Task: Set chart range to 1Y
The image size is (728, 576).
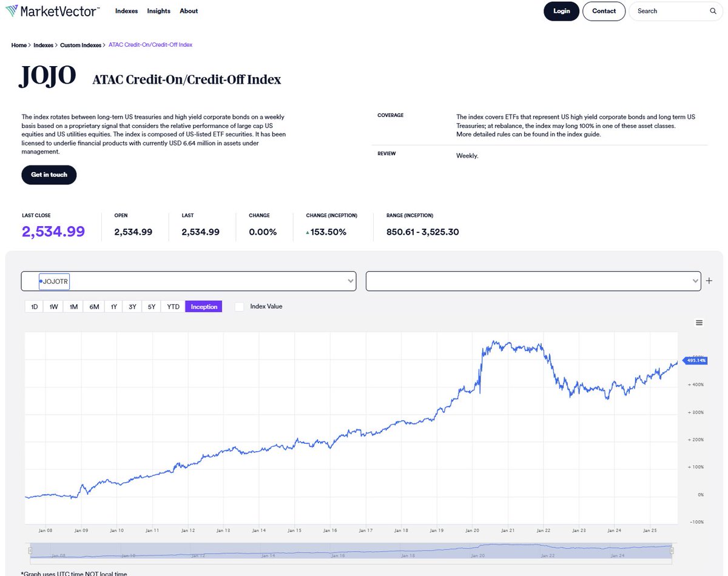Action: click(113, 307)
